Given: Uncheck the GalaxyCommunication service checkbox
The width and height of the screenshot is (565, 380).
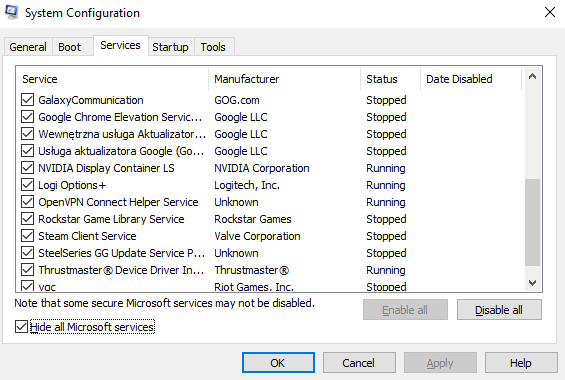Looking at the screenshot, I should (x=27, y=100).
